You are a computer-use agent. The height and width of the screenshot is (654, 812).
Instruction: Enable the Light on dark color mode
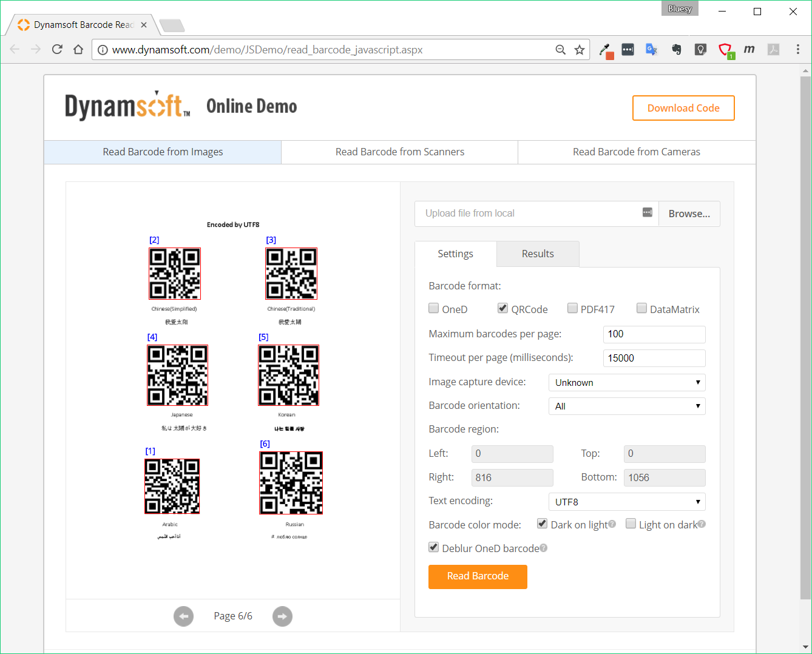coord(631,524)
